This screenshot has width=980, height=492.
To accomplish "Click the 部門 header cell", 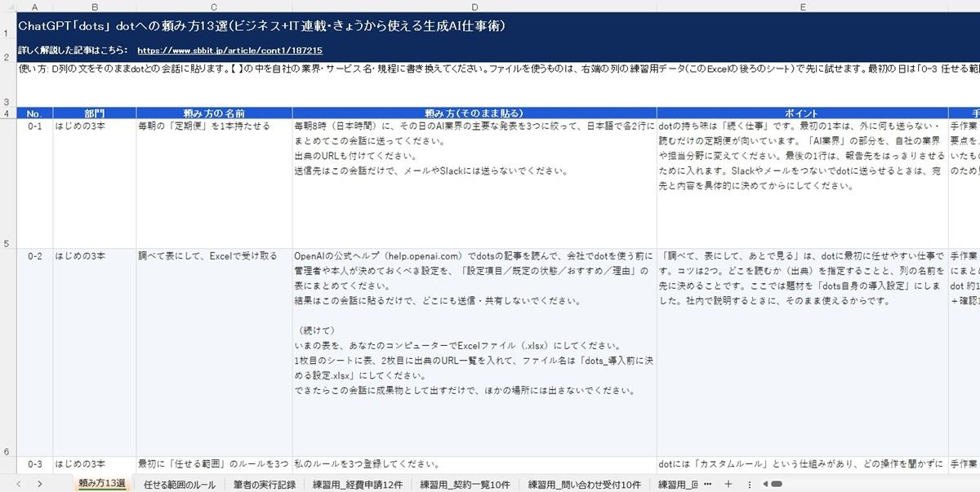I will (94, 113).
